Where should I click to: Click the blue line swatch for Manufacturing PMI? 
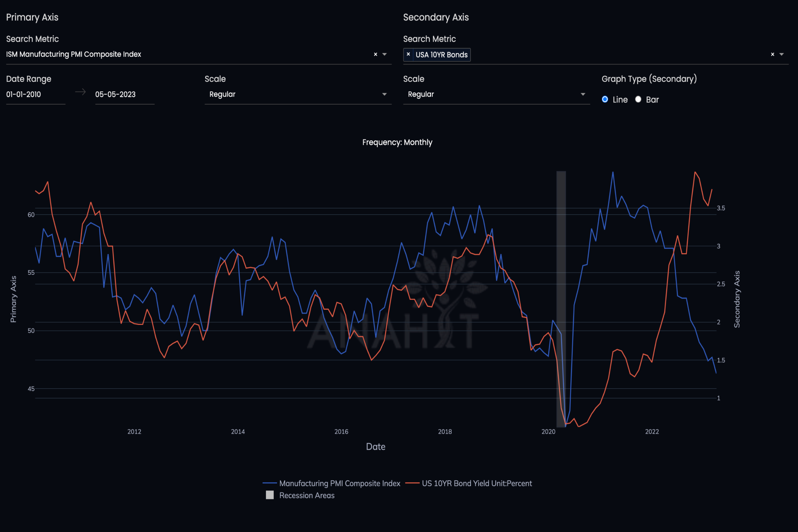[x=270, y=483]
